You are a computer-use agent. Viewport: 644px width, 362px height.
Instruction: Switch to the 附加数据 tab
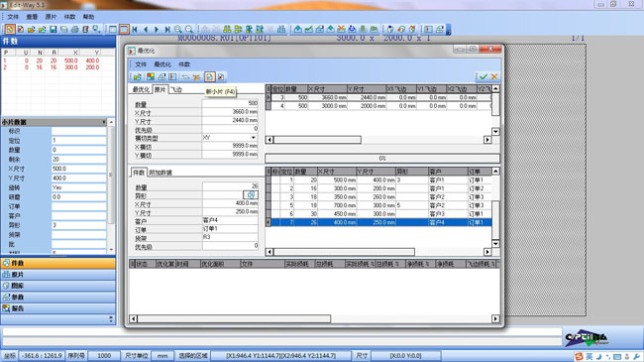(161, 173)
